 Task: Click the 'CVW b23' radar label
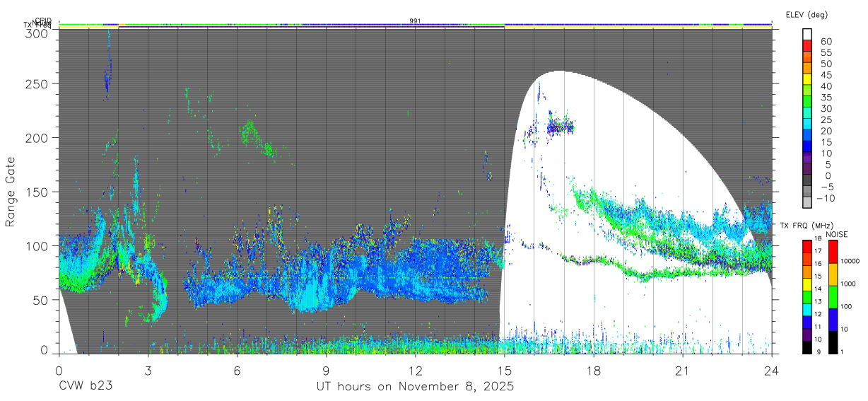[86, 387]
